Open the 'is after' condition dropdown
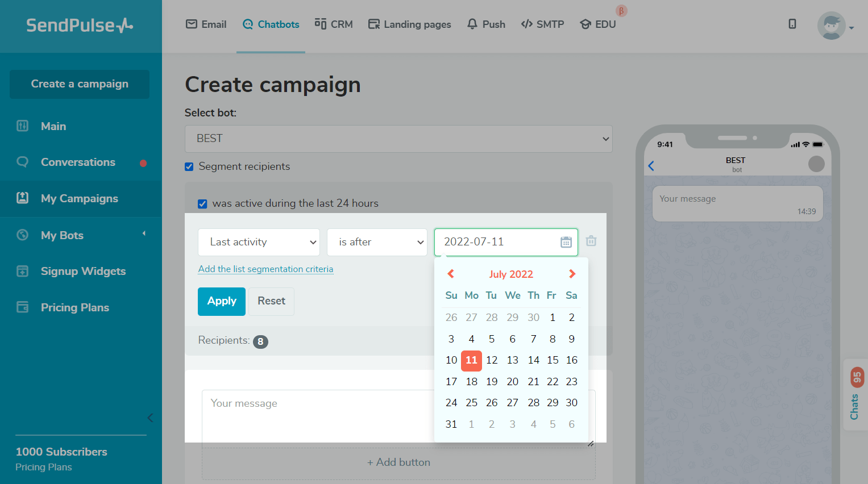868x484 pixels. pyautogui.click(x=376, y=242)
